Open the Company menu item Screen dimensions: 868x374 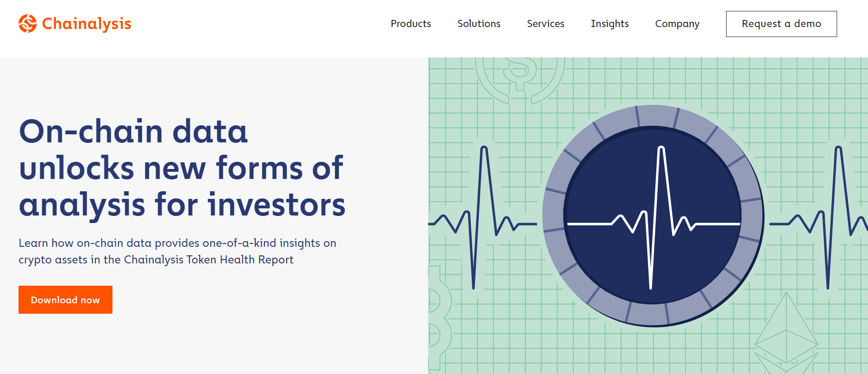tap(677, 24)
